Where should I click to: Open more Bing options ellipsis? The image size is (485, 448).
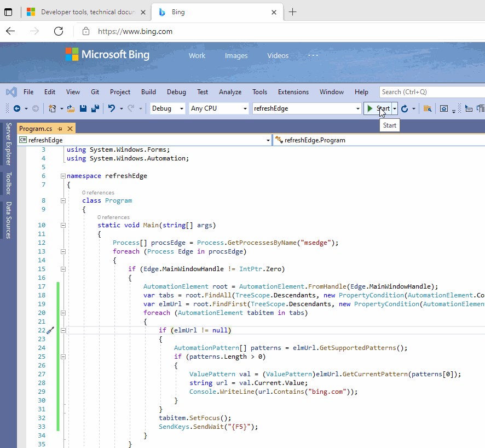[x=313, y=55]
